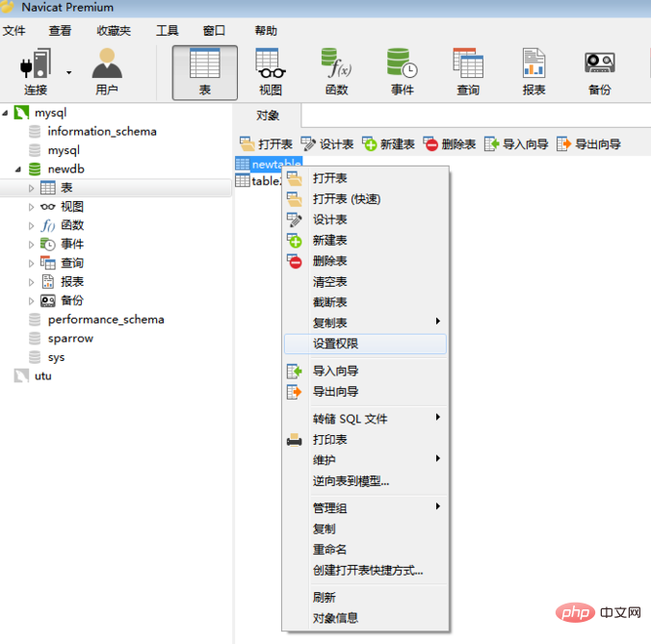
Task: Choose 导入向导 from the context menu
Action: pyautogui.click(x=365, y=371)
